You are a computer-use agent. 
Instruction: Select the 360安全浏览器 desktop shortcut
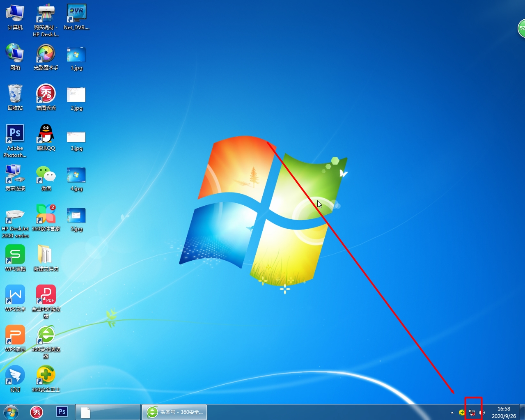[x=46, y=342]
